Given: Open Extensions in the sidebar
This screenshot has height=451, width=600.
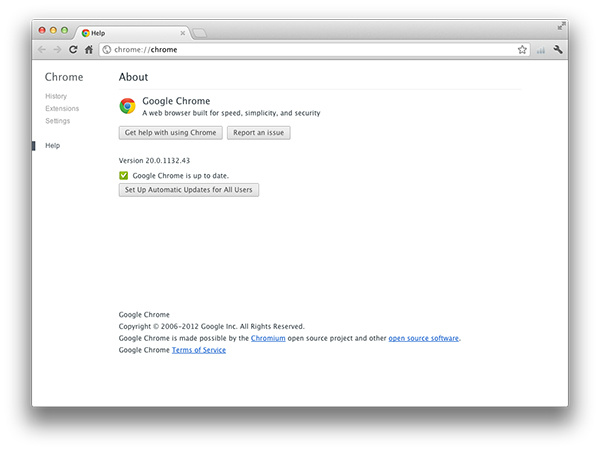Looking at the screenshot, I should pos(62,109).
